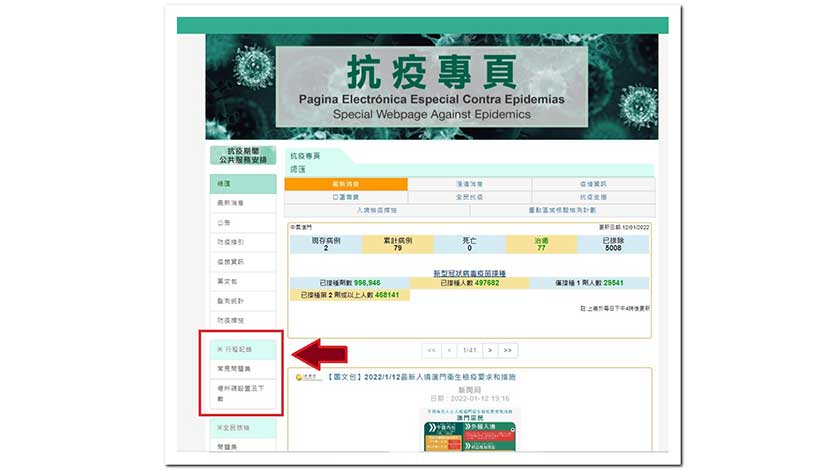Image resolution: width=840 pixels, height=470 pixels.
Task: Jump to last page with >> button
Action: (x=508, y=350)
